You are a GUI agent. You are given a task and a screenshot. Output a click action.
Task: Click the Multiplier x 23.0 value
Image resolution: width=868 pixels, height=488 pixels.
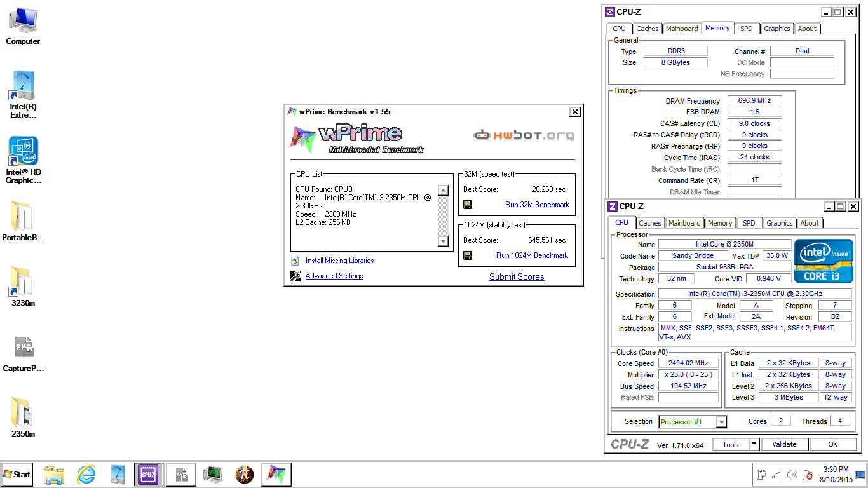[x=688, y=375]
